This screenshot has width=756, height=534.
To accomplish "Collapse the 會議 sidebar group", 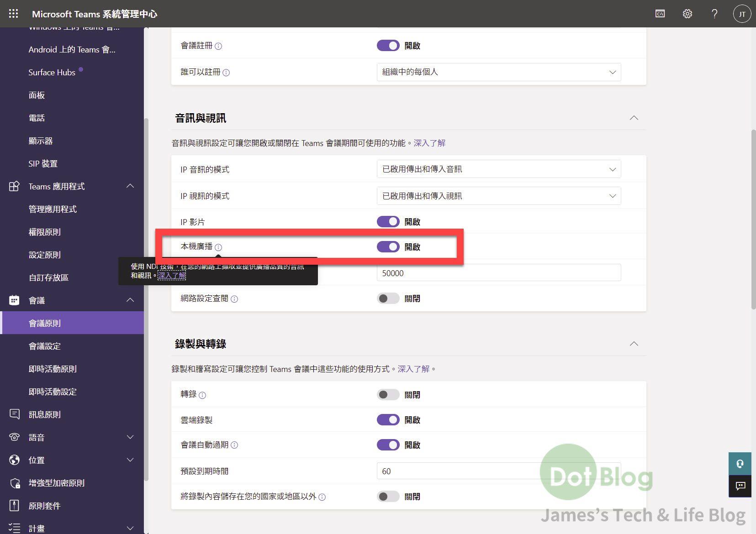I will (x=130, y=300).
